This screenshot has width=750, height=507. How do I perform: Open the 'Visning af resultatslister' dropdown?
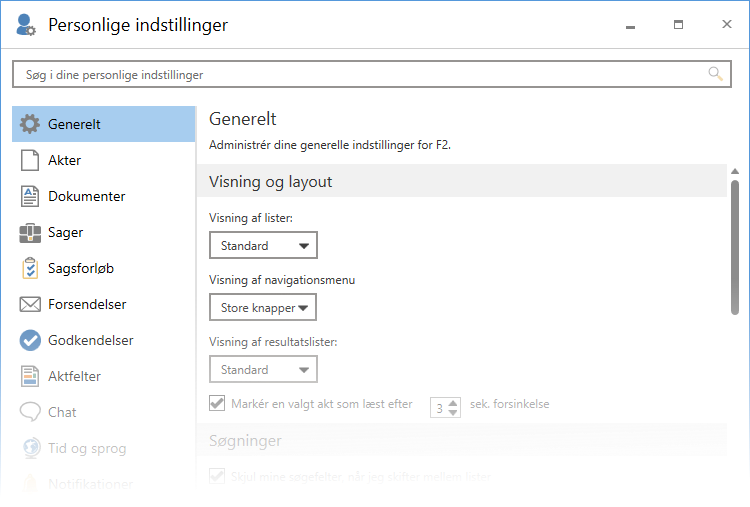click(263, 369)
